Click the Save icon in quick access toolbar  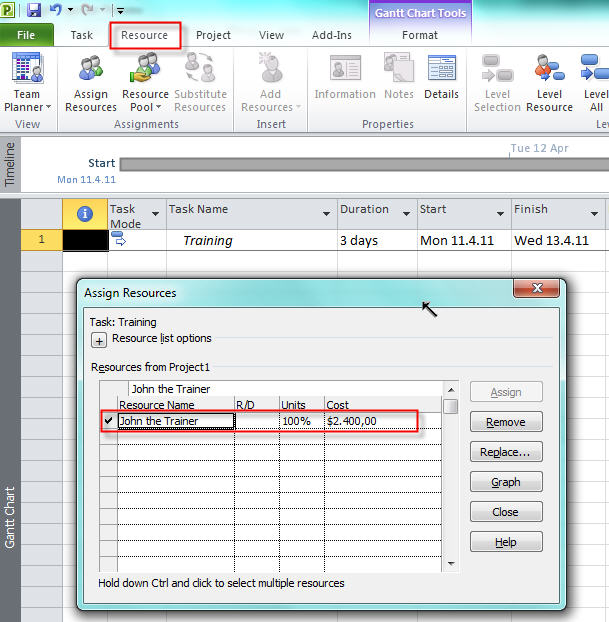pos(34,10)
